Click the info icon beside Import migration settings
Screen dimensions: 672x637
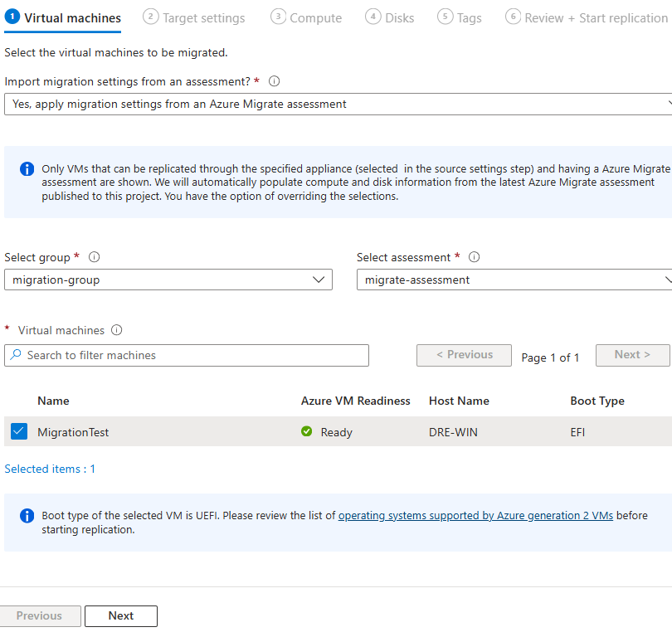(274, 81)
